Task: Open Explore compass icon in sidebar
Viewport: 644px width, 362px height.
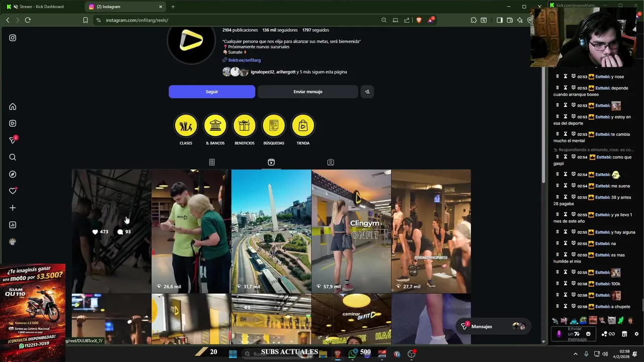Action: coord(13,174)
